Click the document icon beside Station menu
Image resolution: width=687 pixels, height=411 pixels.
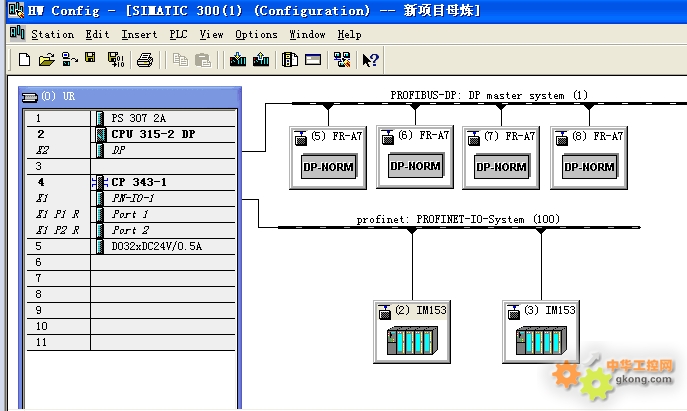coord(17,33)
